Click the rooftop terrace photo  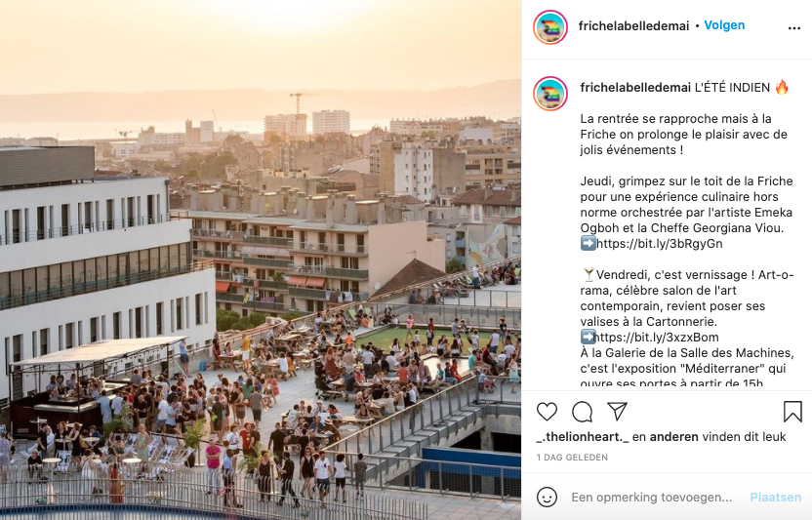pyautogui.click(x=261, y=260)
